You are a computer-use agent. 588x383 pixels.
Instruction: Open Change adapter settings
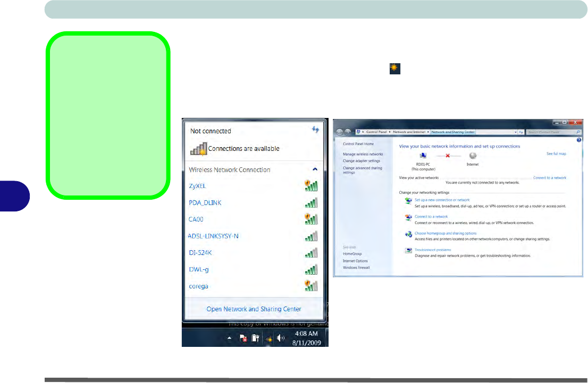(x=361, y=161)
